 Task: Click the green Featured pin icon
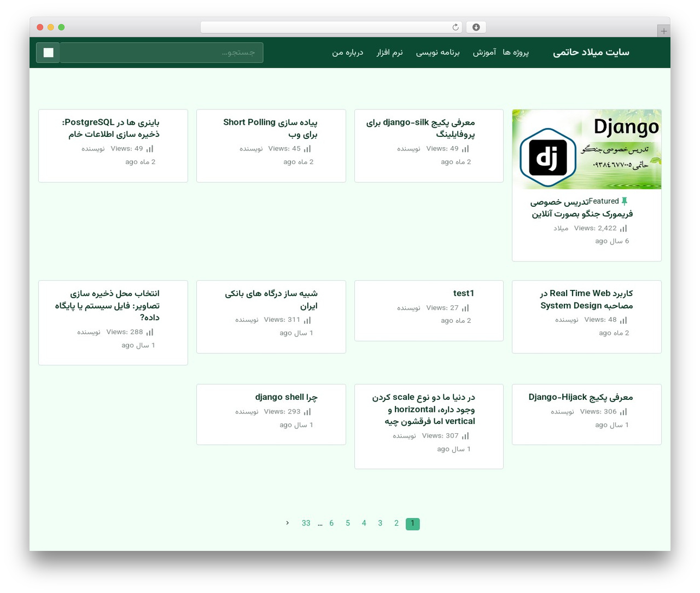coord(625,201)
